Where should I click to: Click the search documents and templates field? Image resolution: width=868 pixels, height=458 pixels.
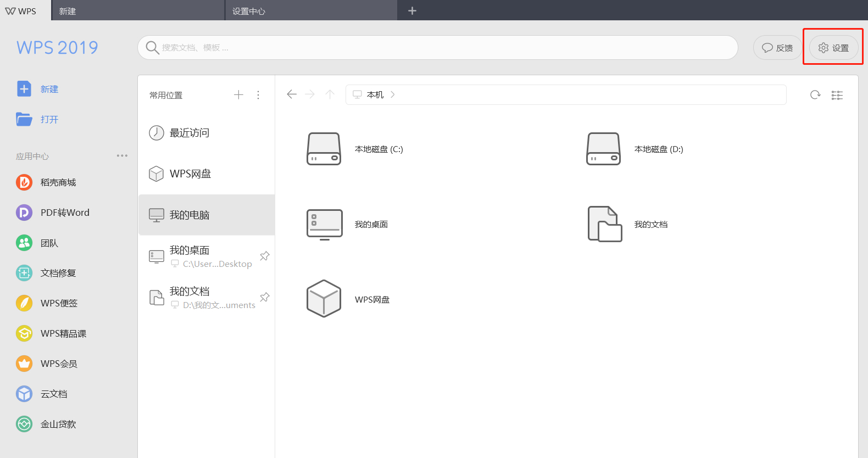(437, 48)
